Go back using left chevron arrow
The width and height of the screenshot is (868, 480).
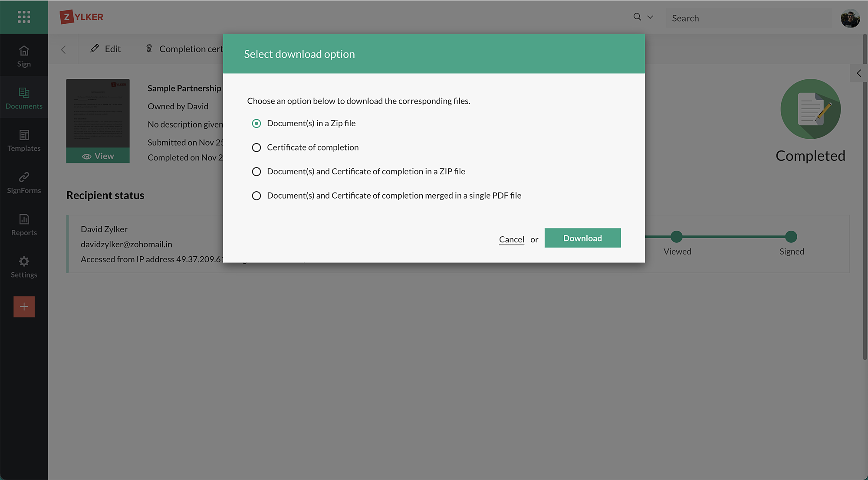pos(63,49)
